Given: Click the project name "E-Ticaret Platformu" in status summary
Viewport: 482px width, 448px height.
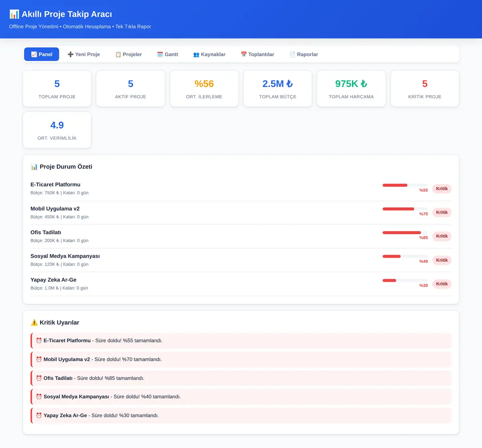Looking at the screenshot, I should point(55,185).
